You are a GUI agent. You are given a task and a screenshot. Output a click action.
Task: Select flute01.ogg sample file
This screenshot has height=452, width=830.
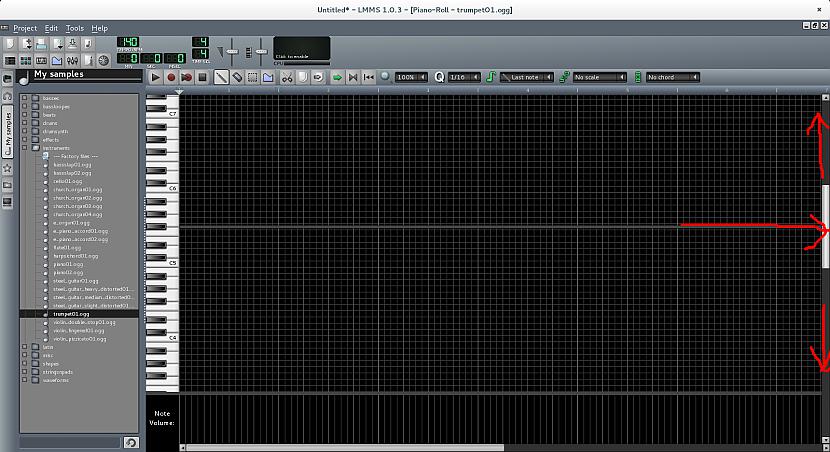click(67, 248)
